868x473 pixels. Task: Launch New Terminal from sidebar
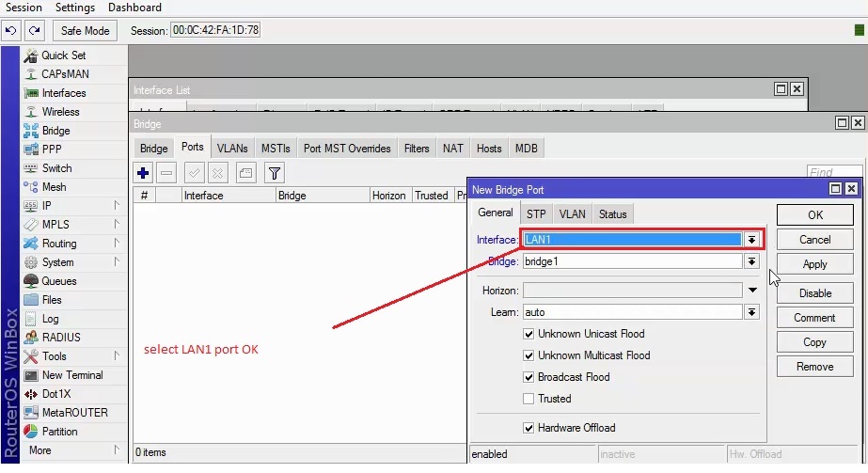(x=72, y=375)
